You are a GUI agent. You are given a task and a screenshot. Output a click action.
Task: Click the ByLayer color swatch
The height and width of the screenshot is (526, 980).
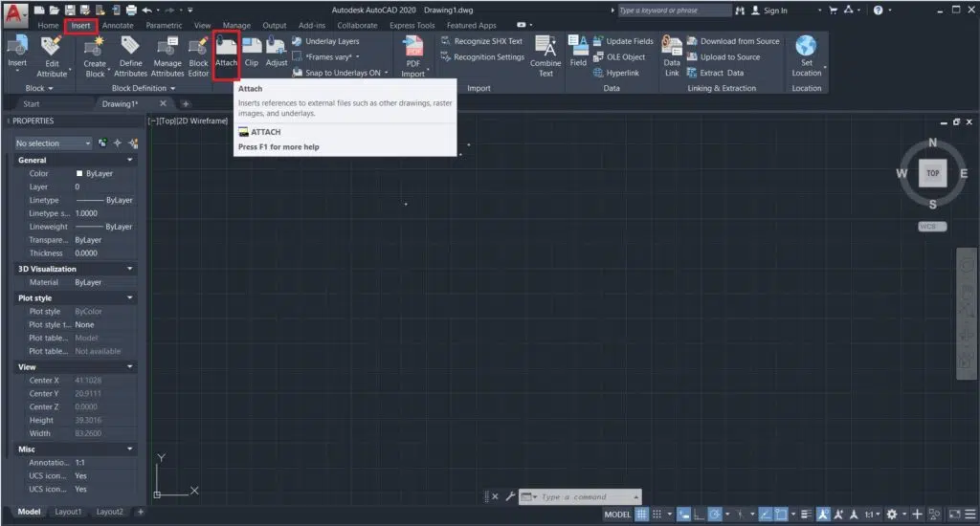pos(79,174)
